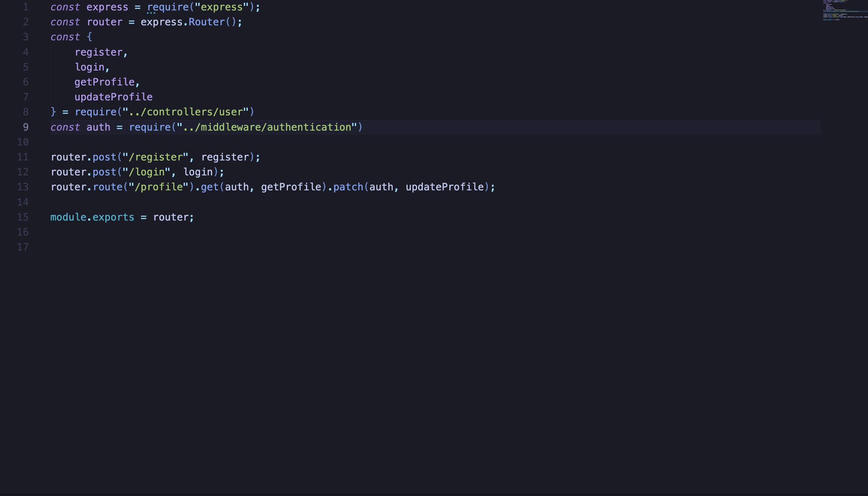Click the opening curly brace on line 3
Image resolution: width=868 pixels, height=496 pixels.
coord(90,37)
